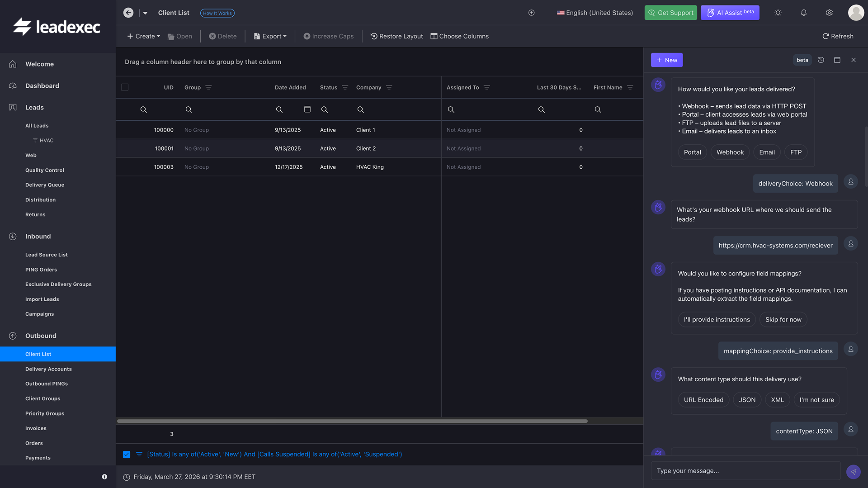Click Increase Caps in toolbar
868x488 pixels.
[x=329, y=36]
